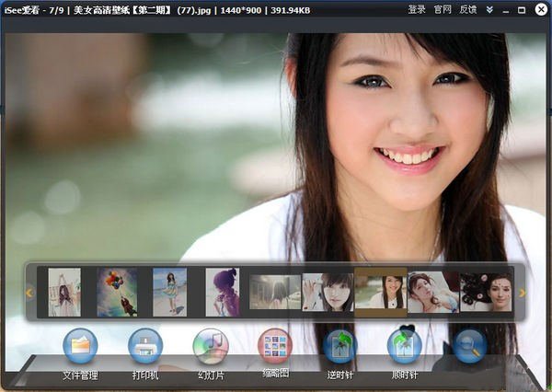The image size is (552, 392).
Task: Maximize the iSee viewer window
Action: point(522,9)
